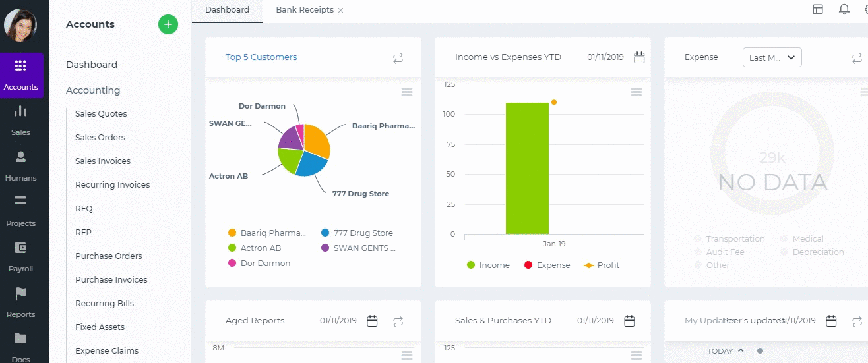Switch to the Bank Receipts tab
Screen dimensions: 868x363
pyautogui.click(x=304, y=10)
